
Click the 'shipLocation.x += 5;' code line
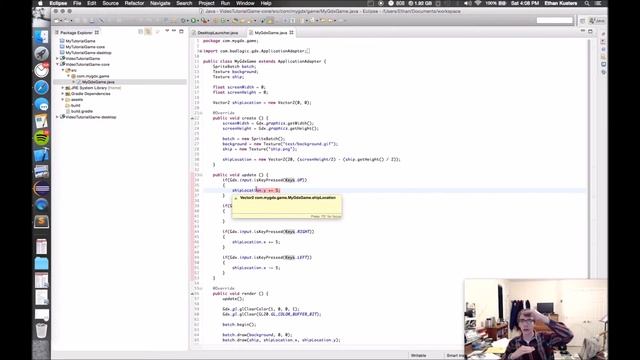coord(256,242)
